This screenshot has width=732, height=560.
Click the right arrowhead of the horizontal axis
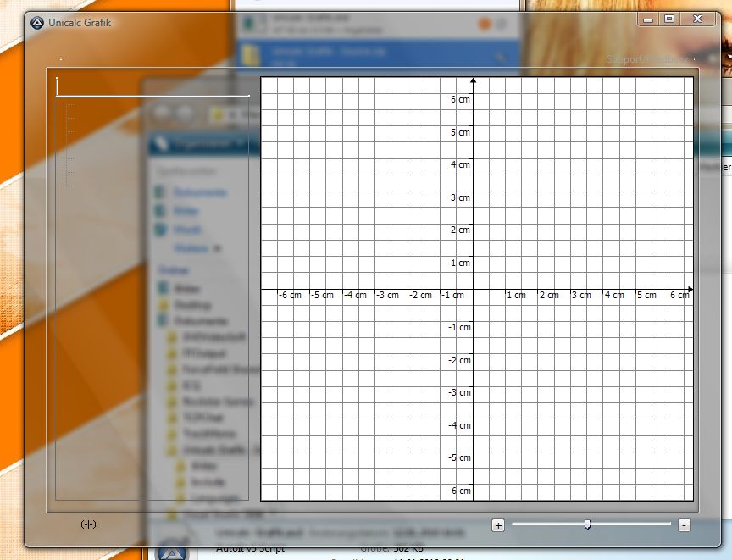[x=690, y=289]
